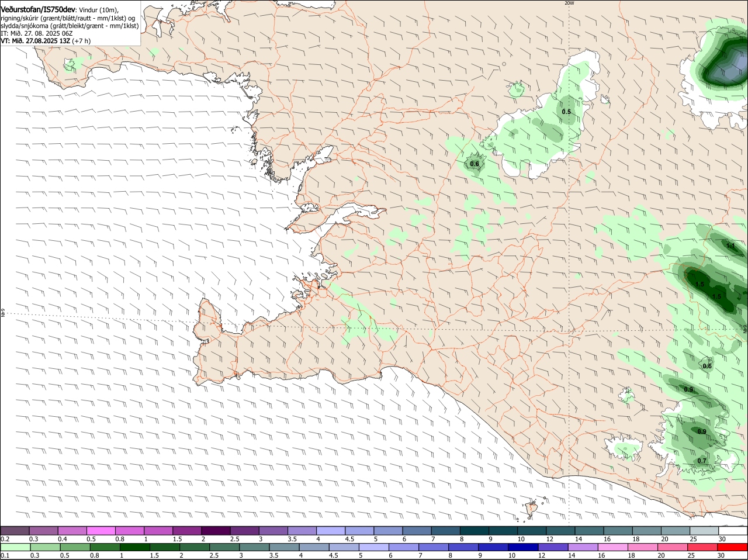748x560 pixels.
Task: Click the 1.1 precipitation value on the map
Action: pyautogui.click(x=730, y=246)
